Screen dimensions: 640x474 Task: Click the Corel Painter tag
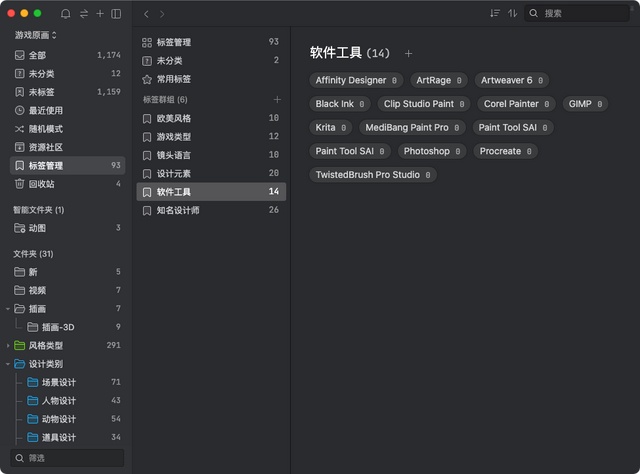[516, 104]
